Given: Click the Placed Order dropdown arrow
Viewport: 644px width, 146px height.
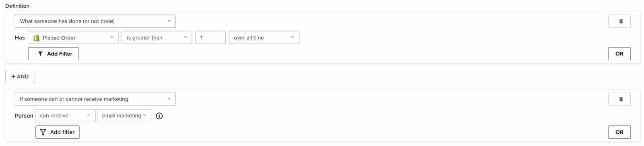Looking at the screenshot, I should coord(111,38).
